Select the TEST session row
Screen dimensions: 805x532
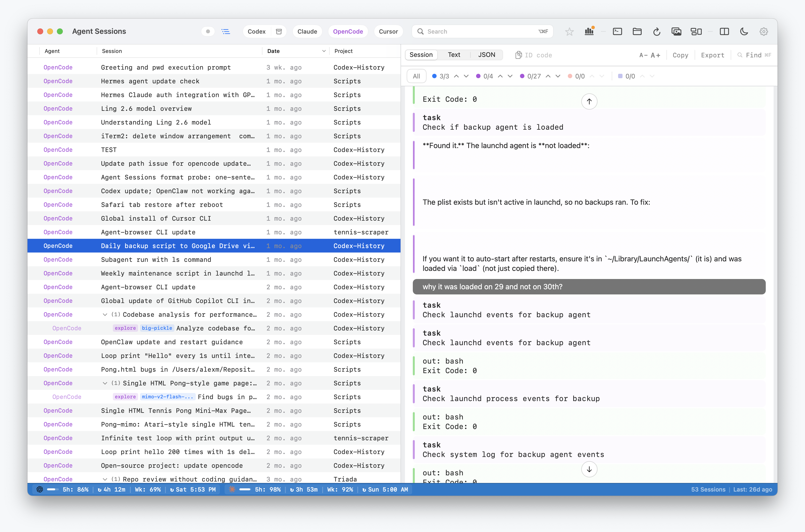(214, 150)
